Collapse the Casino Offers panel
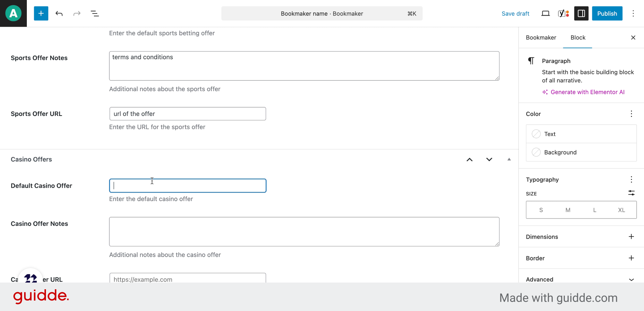Screen dimensions: 644x311 pos(509,160)
